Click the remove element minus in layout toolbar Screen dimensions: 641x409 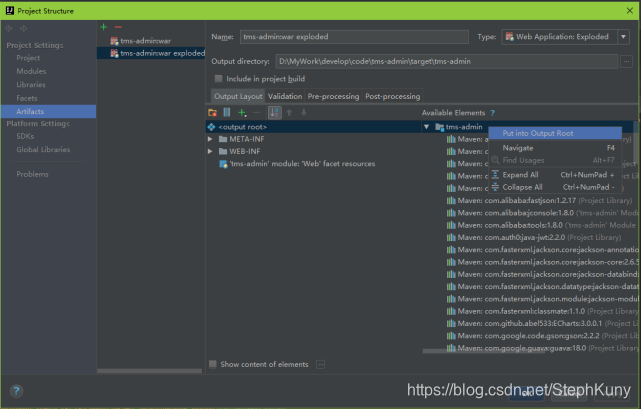click(x=257, y=112)
